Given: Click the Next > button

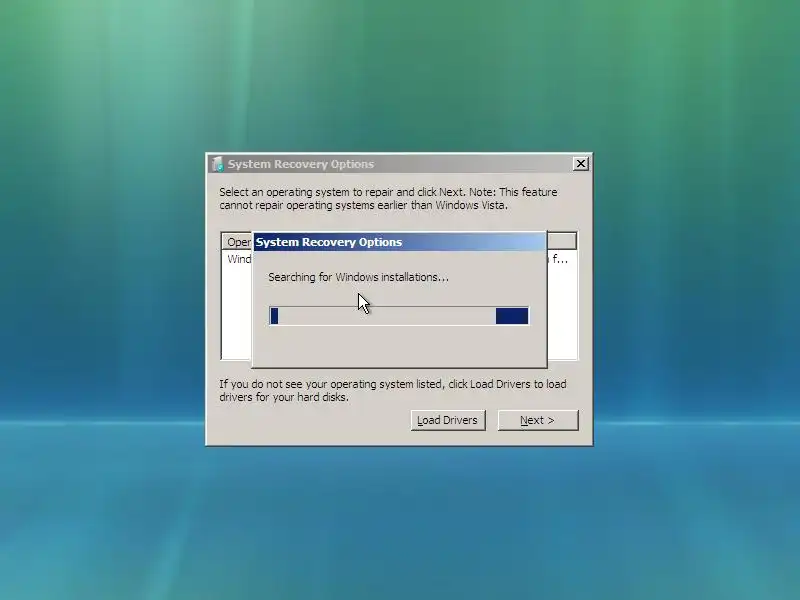Looking at the screenshot, I should pos(538,420).
